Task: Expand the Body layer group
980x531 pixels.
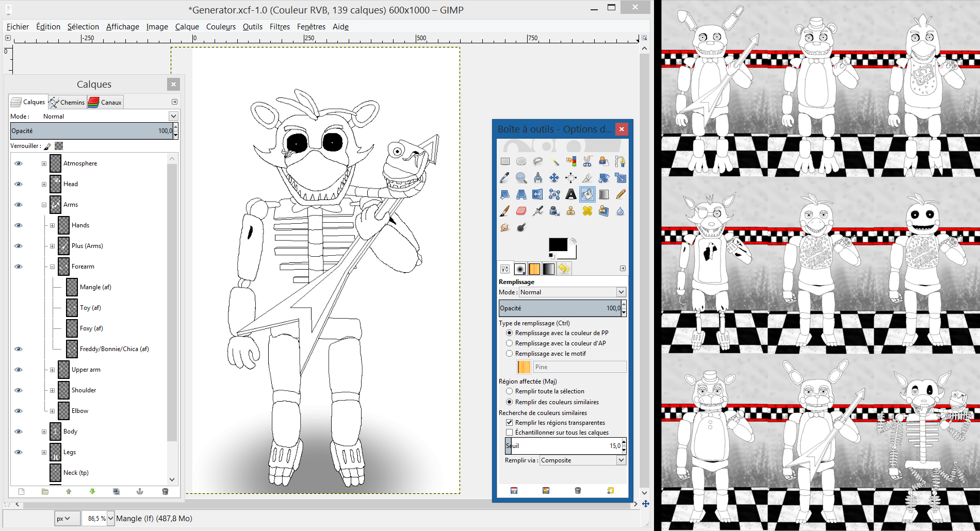Action: (44, 432)
